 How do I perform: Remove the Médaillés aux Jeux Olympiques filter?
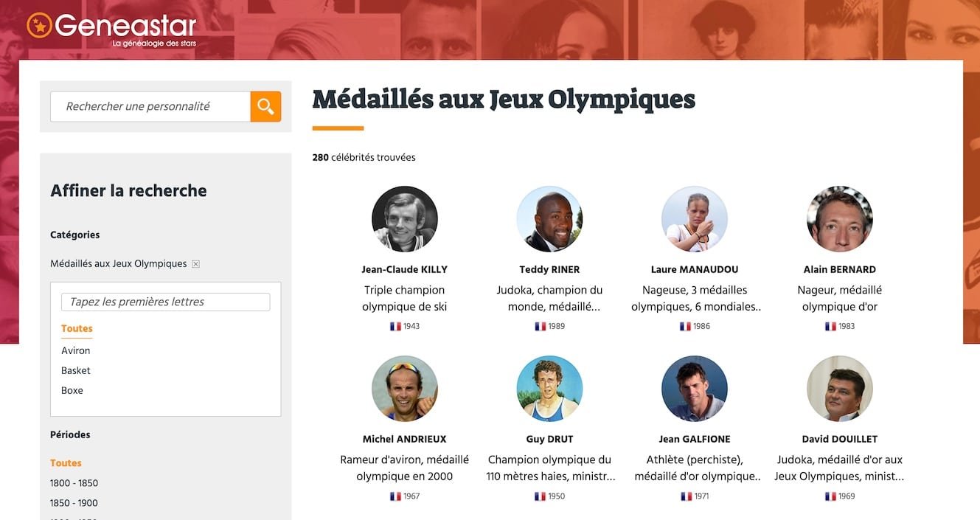(195, 263)
